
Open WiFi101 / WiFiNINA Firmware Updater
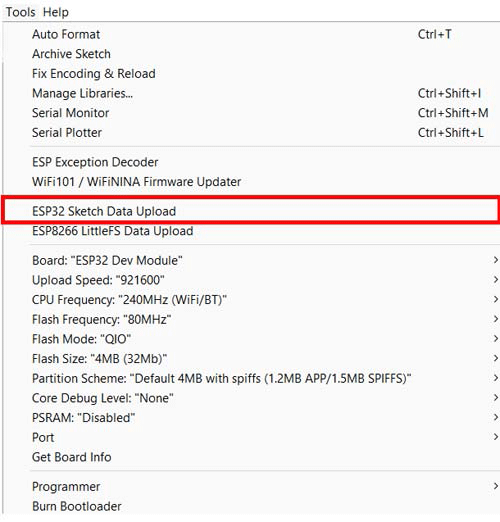[x=251, y=182]
